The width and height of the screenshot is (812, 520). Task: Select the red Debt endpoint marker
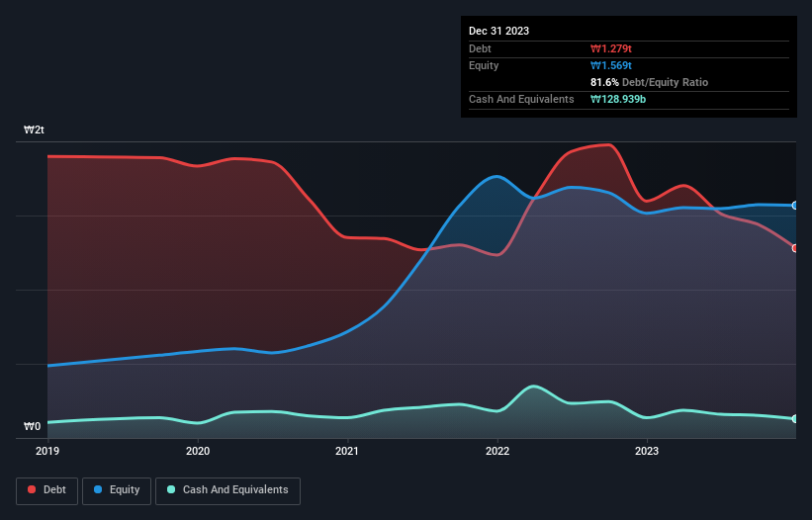795,248
